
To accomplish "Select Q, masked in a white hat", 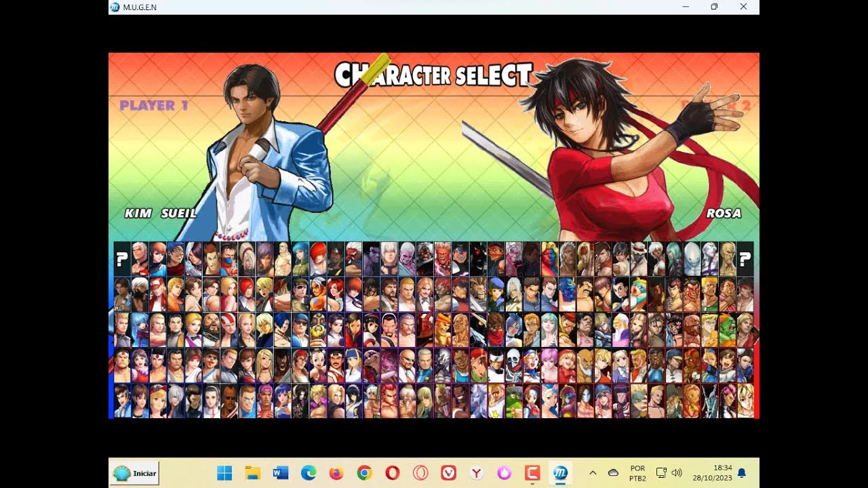I will pos(638,258).
